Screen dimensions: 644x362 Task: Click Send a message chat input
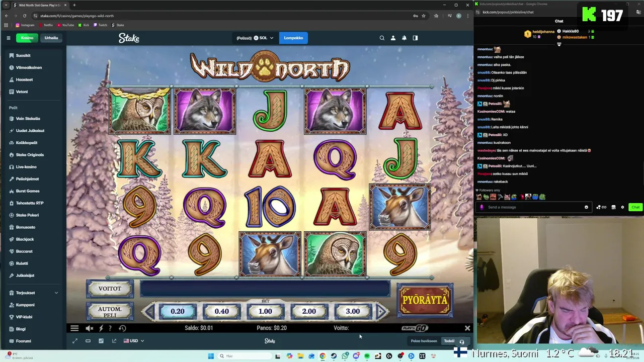(x=533, y=207)
